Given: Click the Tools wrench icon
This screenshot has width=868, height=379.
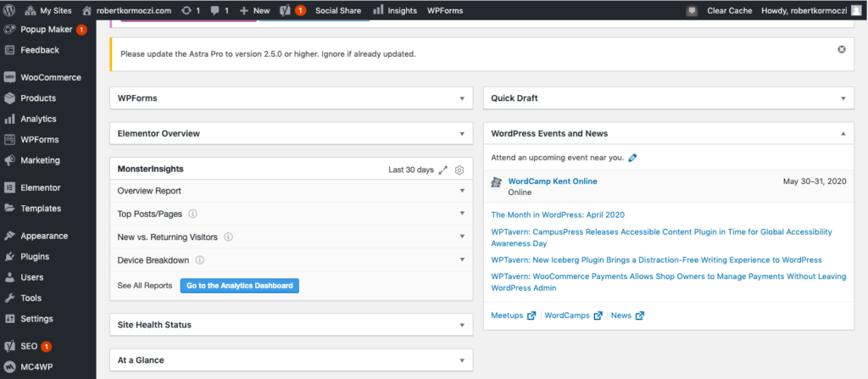Looking at the screenshot, I should pyautogui.click(x=9, y=298).
